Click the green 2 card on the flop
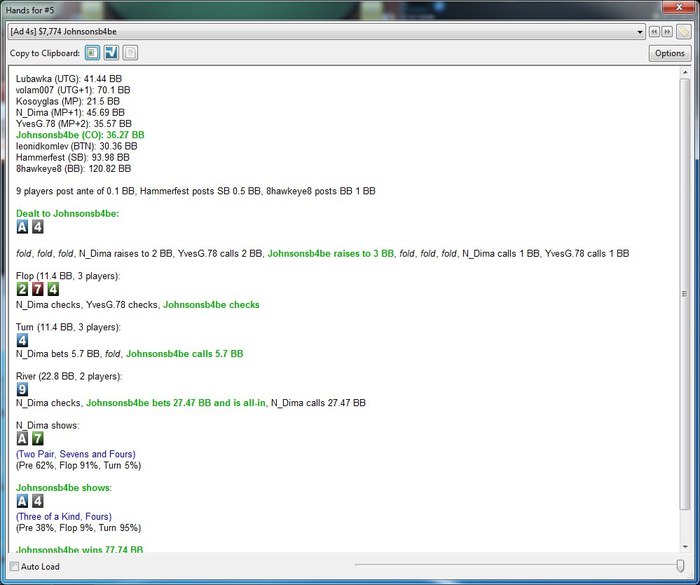The height and width of the screenshot is (585, 700). tap(22, 289)
